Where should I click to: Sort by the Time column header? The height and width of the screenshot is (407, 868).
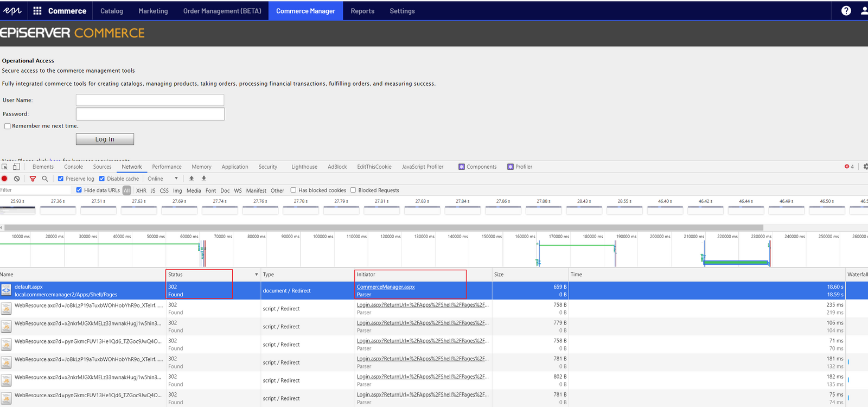click(707, 275)
